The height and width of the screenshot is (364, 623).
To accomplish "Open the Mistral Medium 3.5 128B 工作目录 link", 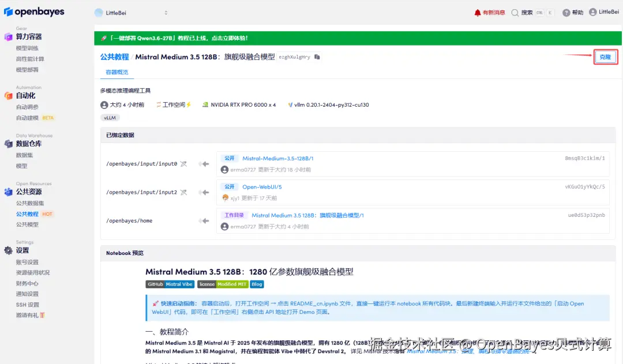I will click(307, 215).
